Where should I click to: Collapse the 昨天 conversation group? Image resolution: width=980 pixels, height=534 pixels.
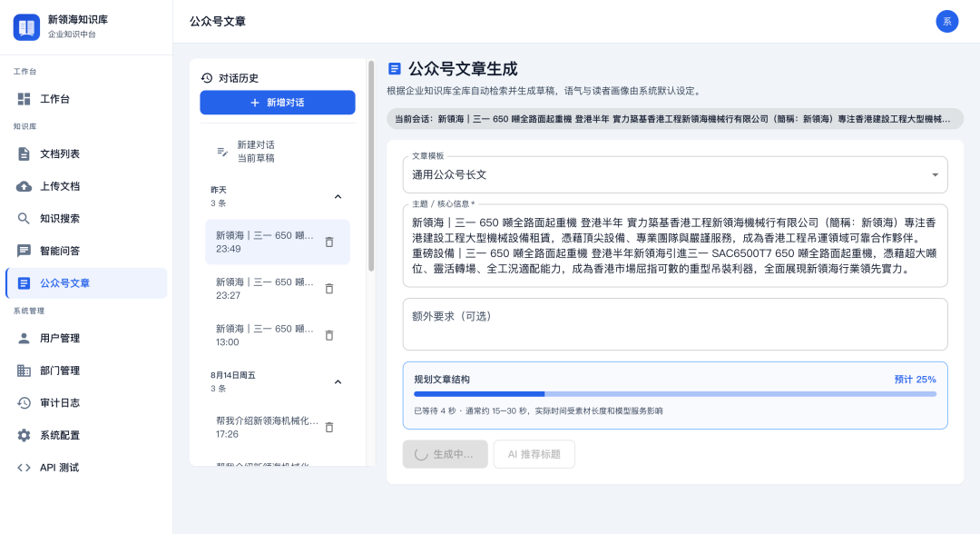click(338, 197)
